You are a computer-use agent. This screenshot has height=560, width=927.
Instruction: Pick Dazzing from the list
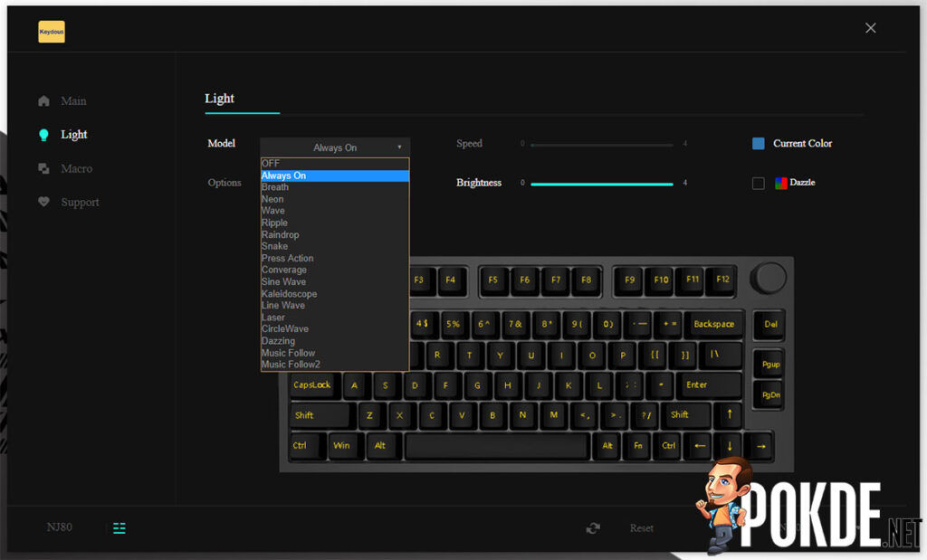(335, 341)
